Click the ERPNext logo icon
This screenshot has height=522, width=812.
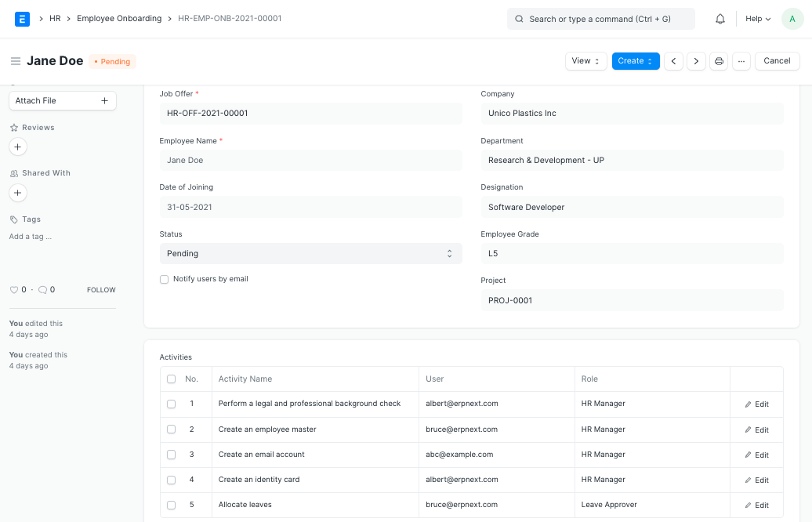pyautogui.click(x=21, y=18)
